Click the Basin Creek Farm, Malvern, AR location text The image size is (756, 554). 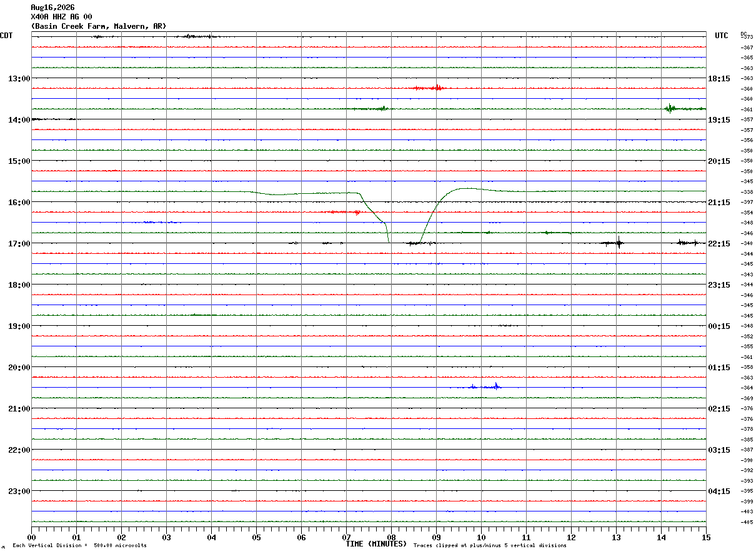pyautogui.click(x=99, y=26)
